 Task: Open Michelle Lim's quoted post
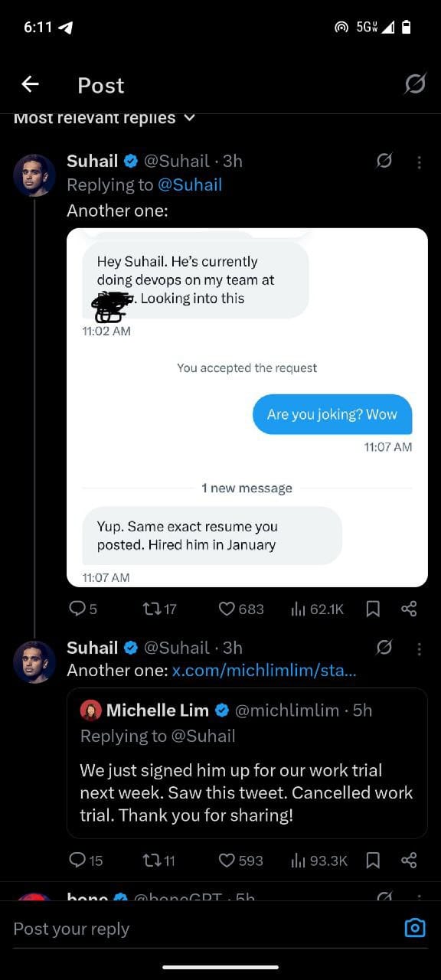click(x=247, y=763)
